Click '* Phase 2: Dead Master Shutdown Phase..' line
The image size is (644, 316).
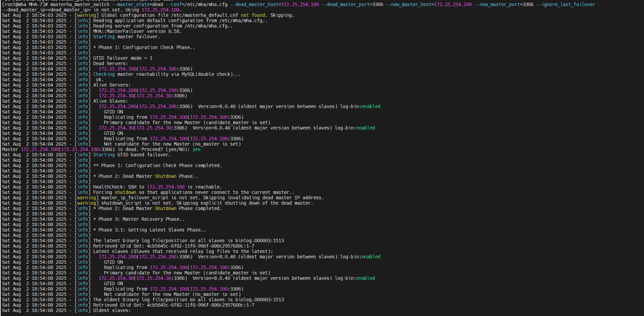point(145,176)
